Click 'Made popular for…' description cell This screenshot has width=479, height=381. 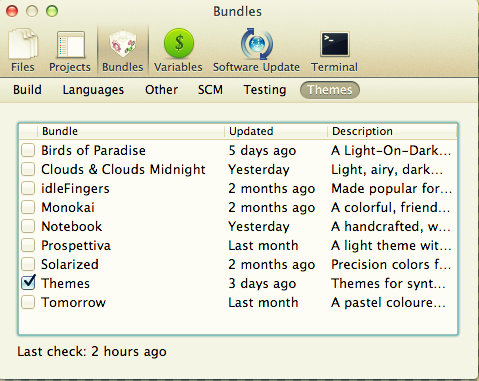392,188
